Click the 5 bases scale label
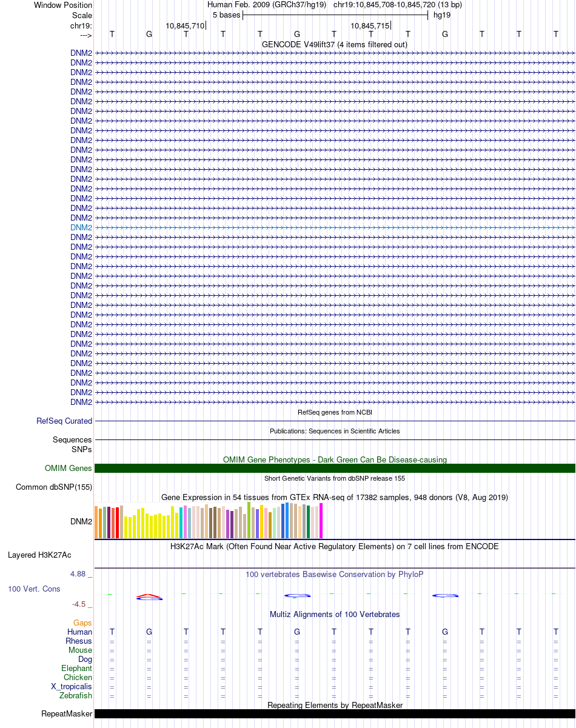This screenshot has height=728, width=576. [x=226, y=15]
